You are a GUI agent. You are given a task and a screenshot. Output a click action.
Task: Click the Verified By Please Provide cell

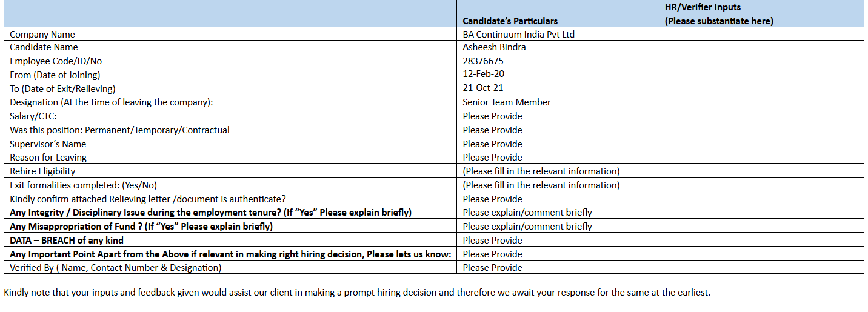tap(492, 268)
